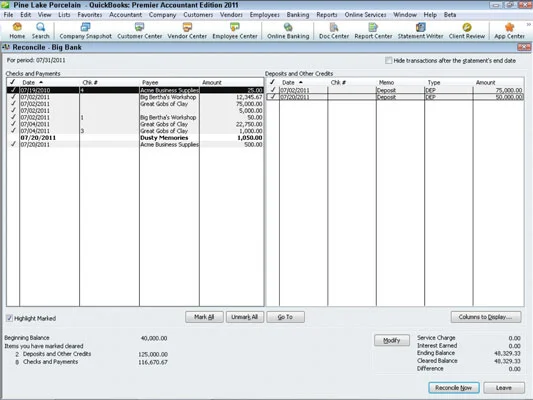The height and width of the screenshot is (400, 533).
Task: Open the Lists menu
Action: point(64,15)
